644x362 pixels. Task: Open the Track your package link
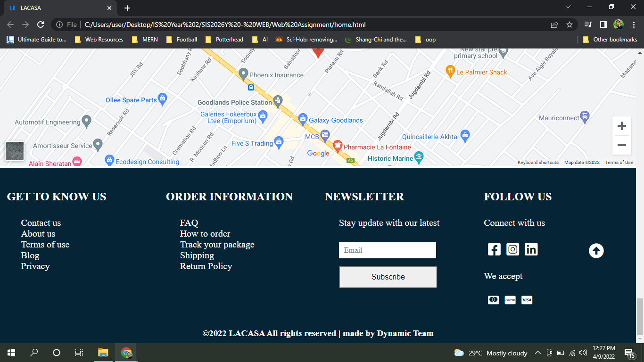click(217, 244)
